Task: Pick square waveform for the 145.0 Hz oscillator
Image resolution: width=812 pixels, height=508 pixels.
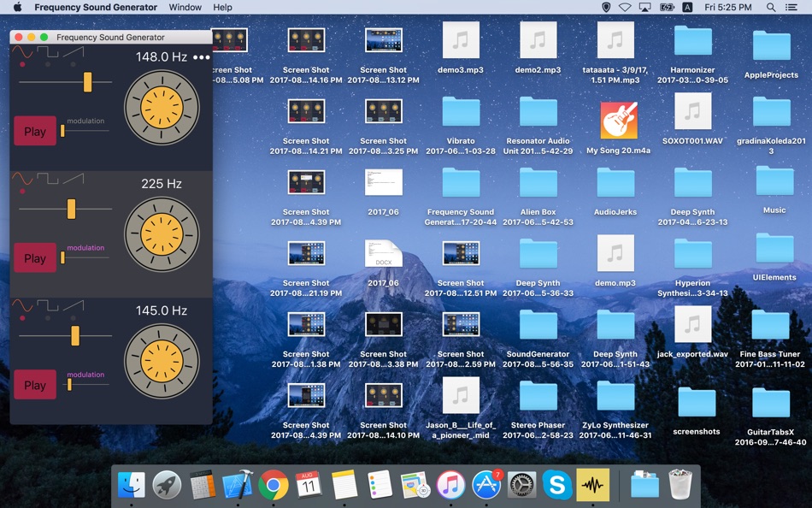Action: click(48, 306)
